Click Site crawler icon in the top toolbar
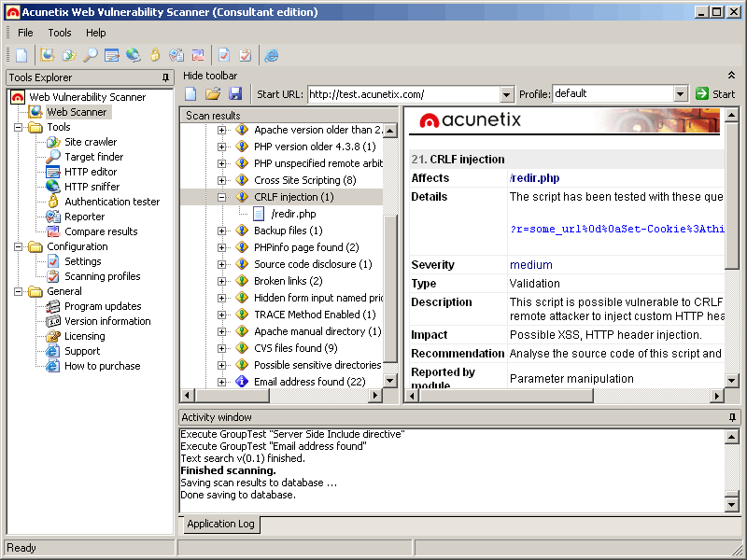This screenshot has height=560, width=747. (x=69, y=55)
